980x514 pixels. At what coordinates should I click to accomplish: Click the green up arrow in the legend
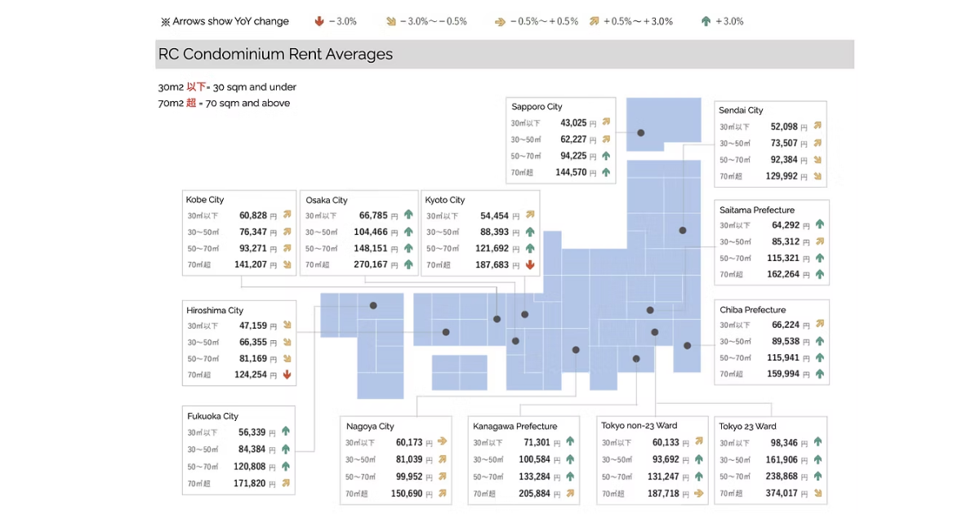coord(706,21)
